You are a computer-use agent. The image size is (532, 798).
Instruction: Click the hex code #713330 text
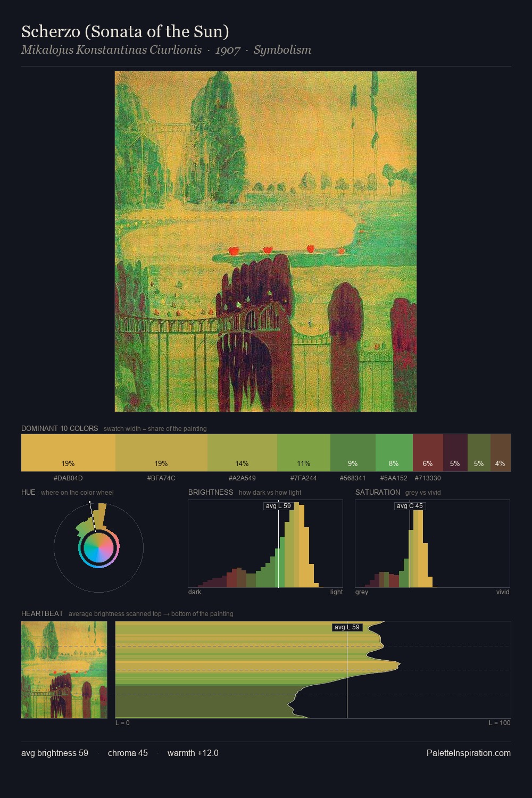tap(428, 478)
